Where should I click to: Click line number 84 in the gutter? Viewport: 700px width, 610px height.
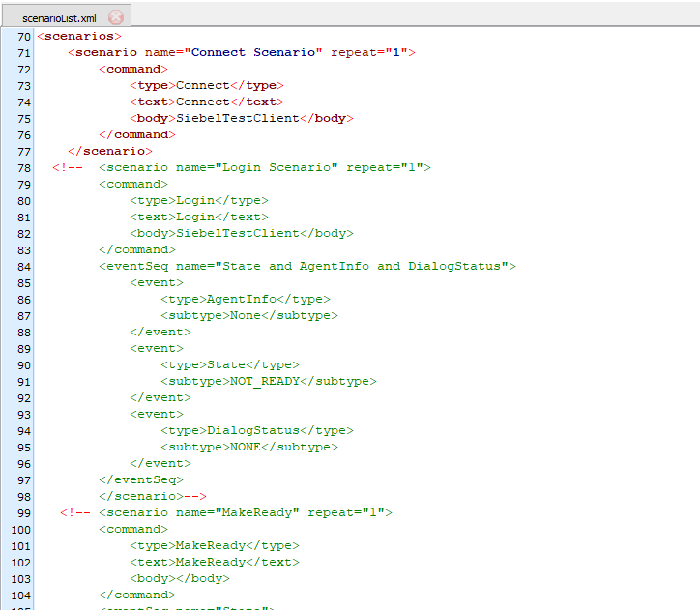[x=23, y=266]
